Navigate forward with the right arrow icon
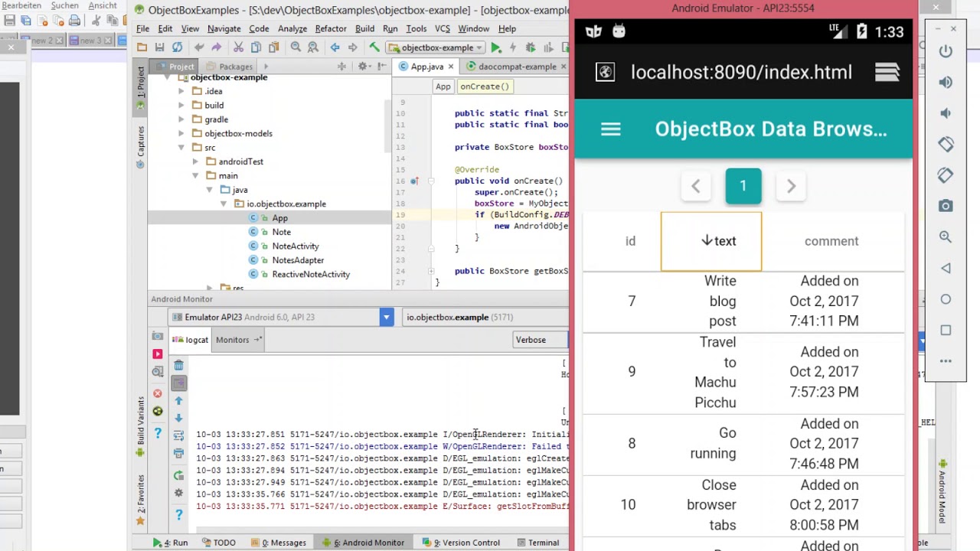 pos(352,47)
